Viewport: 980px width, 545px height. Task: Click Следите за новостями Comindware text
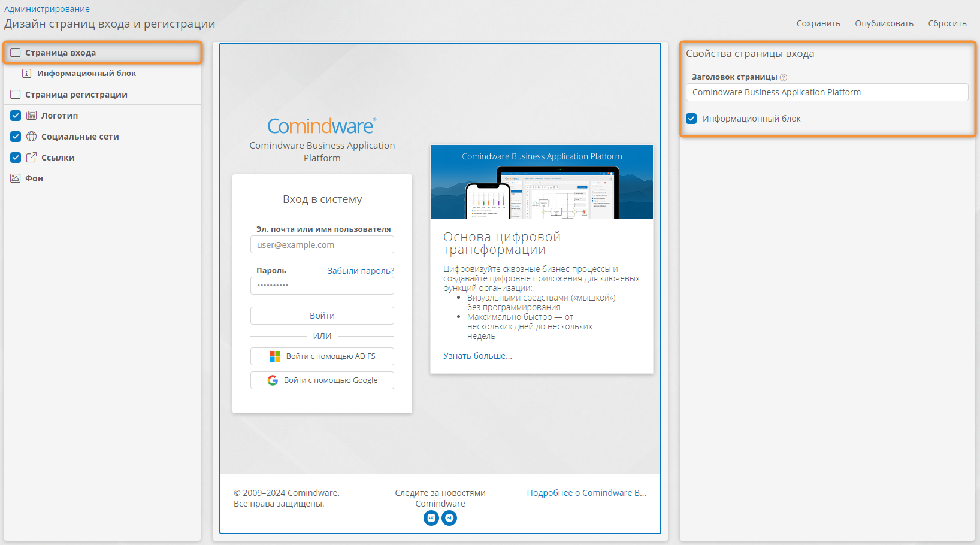point(440,498)
